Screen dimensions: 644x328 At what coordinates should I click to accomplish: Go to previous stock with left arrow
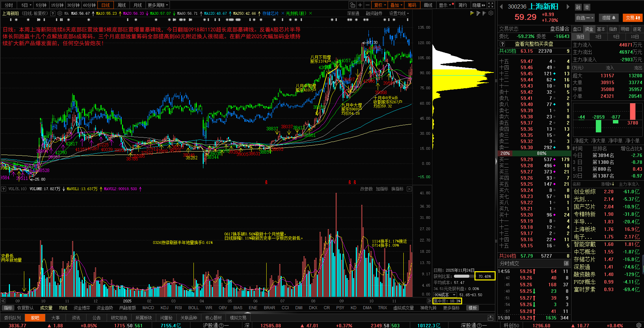[501, 6]
